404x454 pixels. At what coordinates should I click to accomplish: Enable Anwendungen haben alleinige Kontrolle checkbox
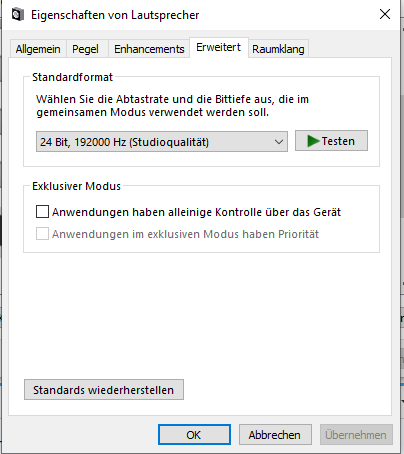[x=42, y=212]
